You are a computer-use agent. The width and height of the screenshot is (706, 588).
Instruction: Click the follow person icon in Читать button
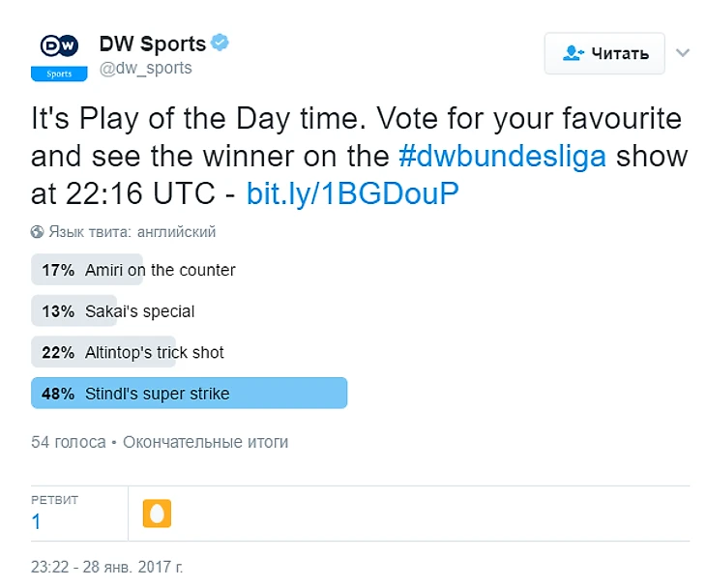click(574, 53)
